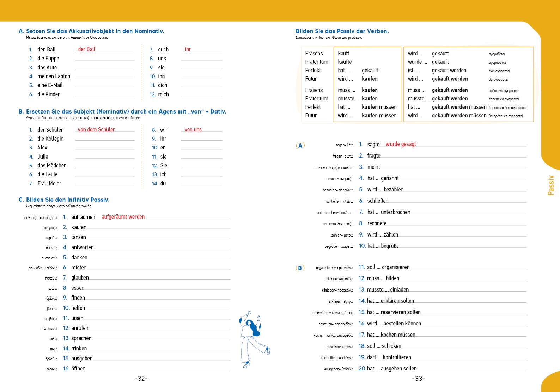Click heading A. Setzen Sie das Akkusativobjekt

click(x=91, y=31)
